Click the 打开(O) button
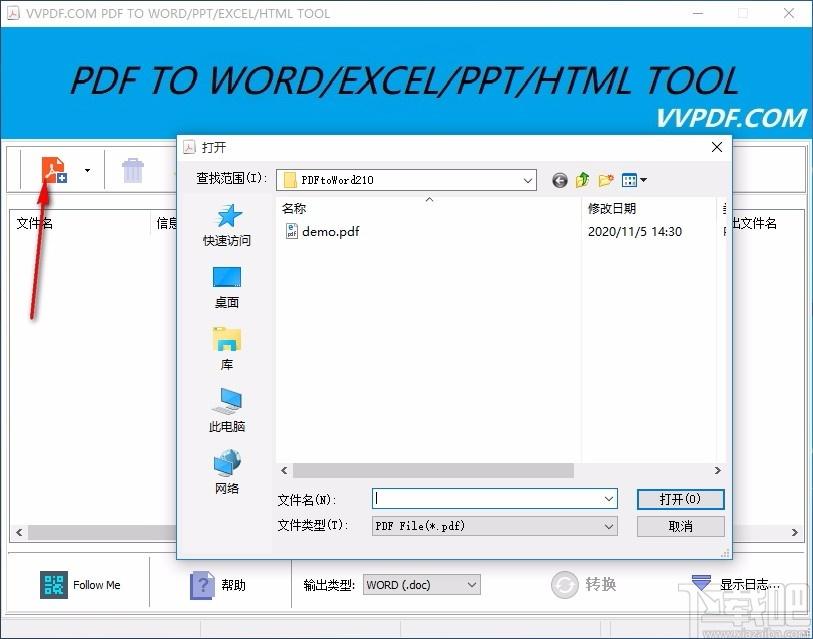Image resolution: width=813 pixels, height=639 pixels. (x=680, y=499)
